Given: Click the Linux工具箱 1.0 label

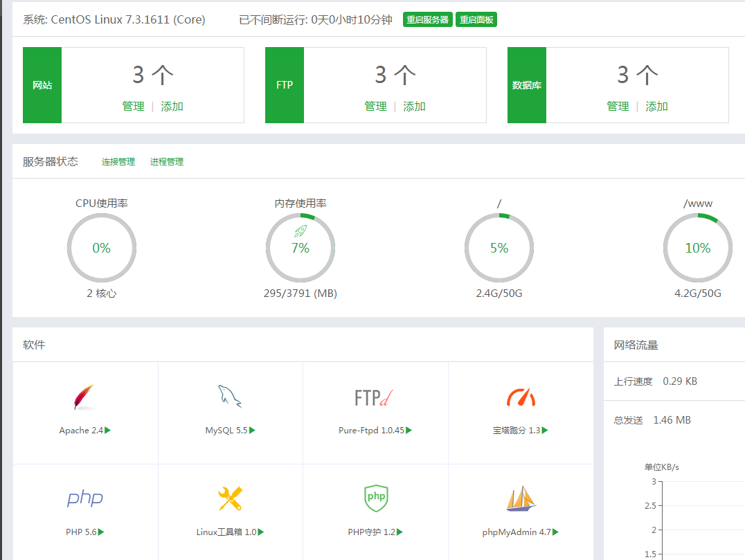Looking at the screenshot, I should click(x=226, y=532).
